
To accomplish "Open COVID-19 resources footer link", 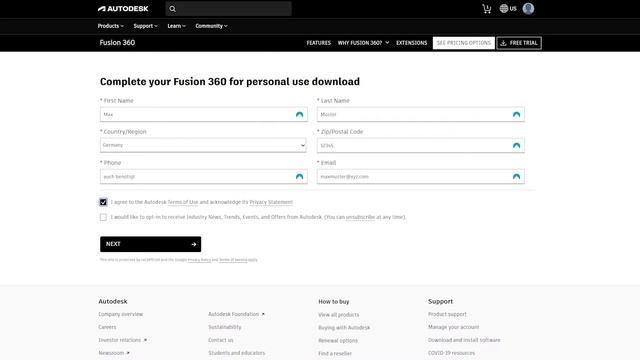I will (451, 353).
